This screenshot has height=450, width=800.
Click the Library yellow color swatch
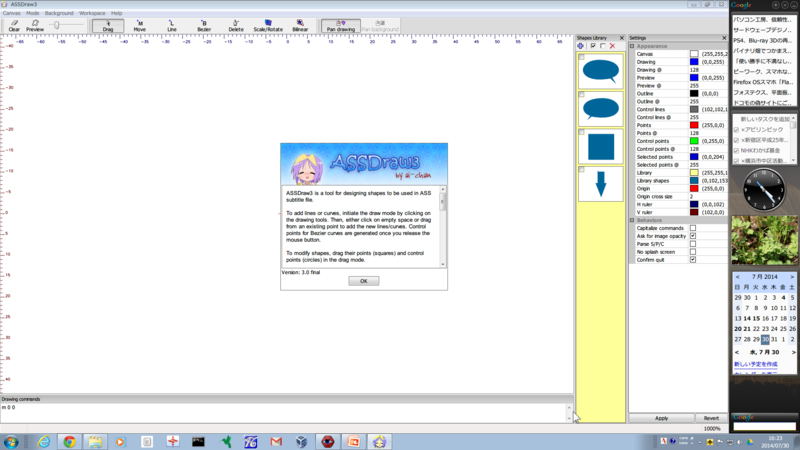point(694,172)
